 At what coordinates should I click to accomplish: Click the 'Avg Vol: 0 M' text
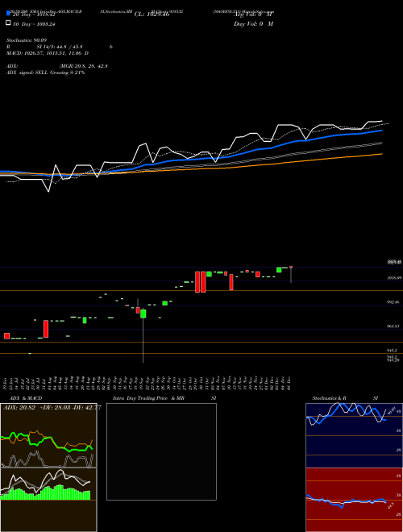click(253, 15)
